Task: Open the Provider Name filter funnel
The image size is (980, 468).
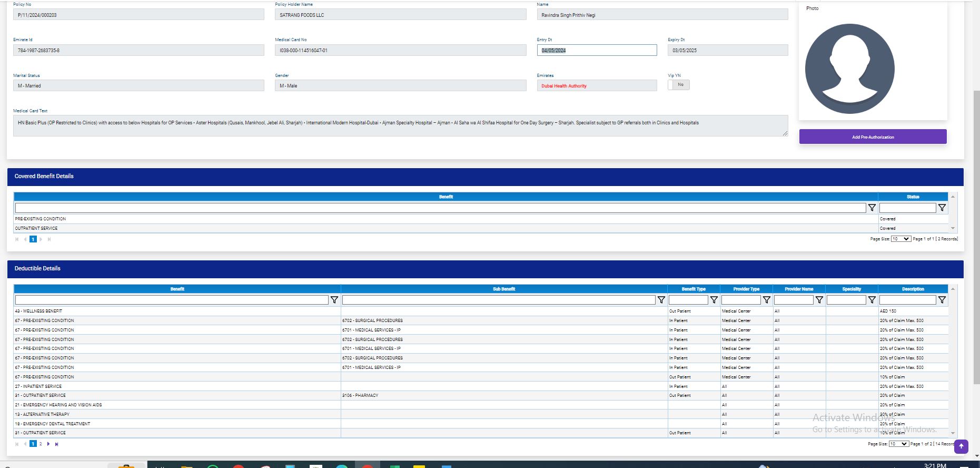Action: (819, 300)
